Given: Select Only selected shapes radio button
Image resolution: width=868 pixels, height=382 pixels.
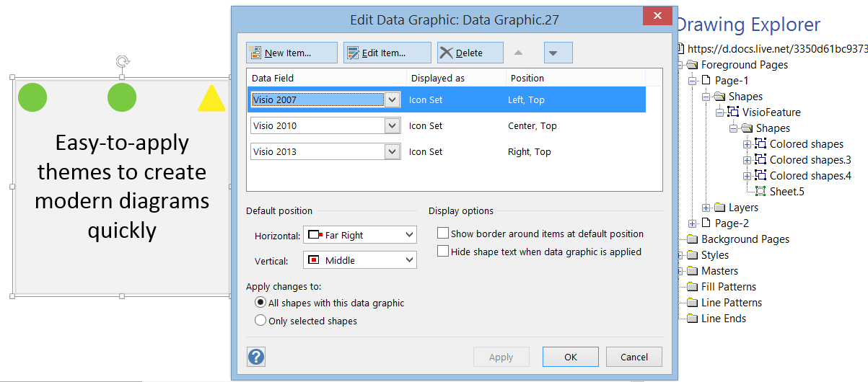Looking at the screenshot, I should [260, 321].
